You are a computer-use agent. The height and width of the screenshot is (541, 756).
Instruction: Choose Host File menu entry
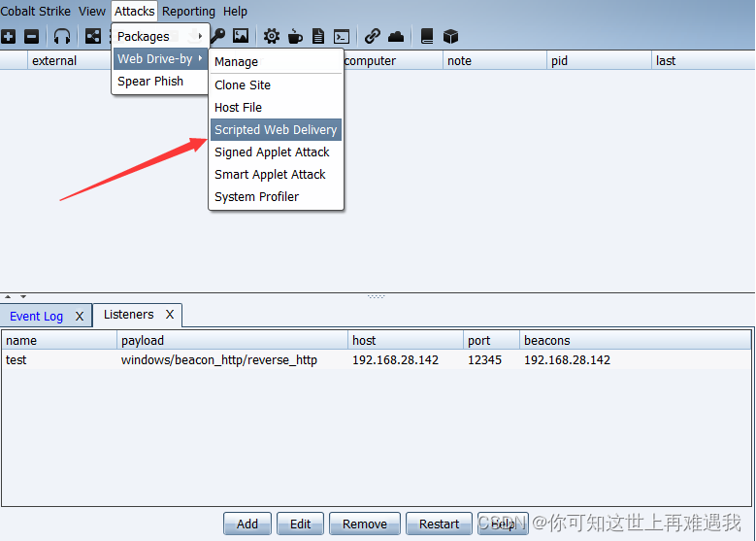(276, 107)
